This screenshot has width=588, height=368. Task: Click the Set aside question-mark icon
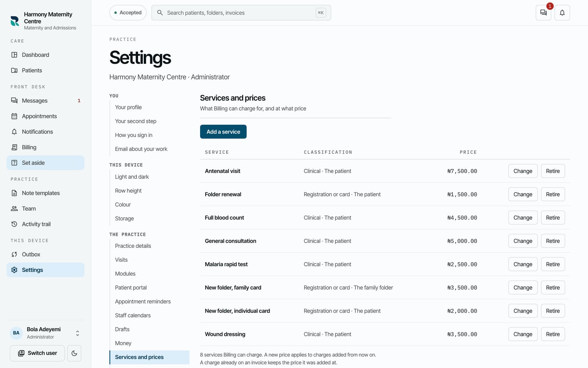14,163
